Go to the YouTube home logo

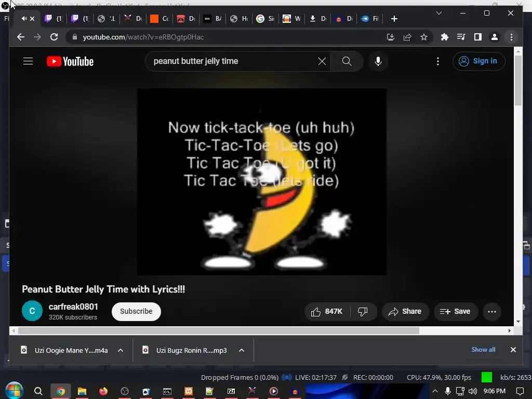point(70,61)
